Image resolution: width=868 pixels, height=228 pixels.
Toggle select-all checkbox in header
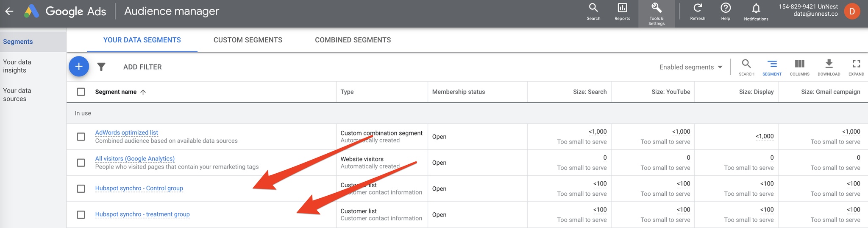[x=81, y=92]
